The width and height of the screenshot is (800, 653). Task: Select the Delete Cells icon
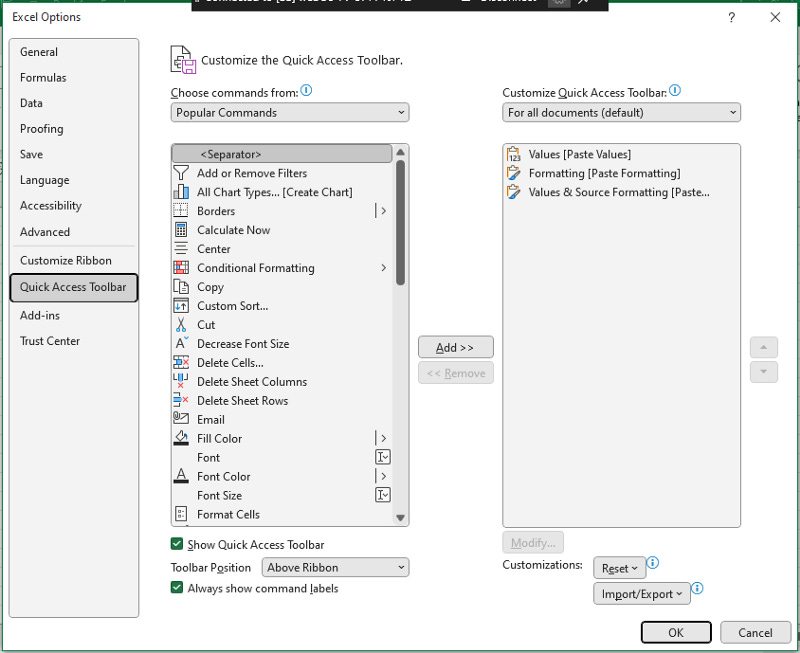[x=181, y=362]
